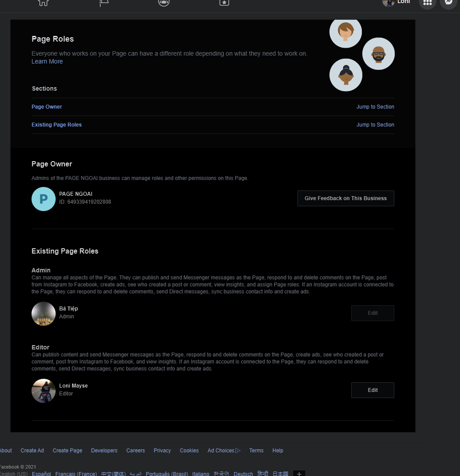Open the Ad Choices triangle icon
This screenshot has height=476, width=460.
238,451
